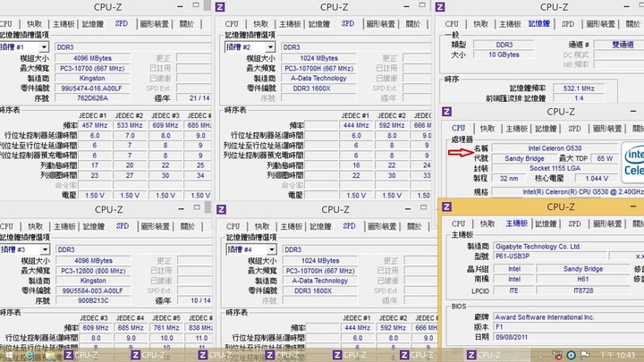This screenshot has height=362, width=644.
Task: Click the CPU-Z logo in the Gigabyte mainboard window title
Action: [447, 206]
